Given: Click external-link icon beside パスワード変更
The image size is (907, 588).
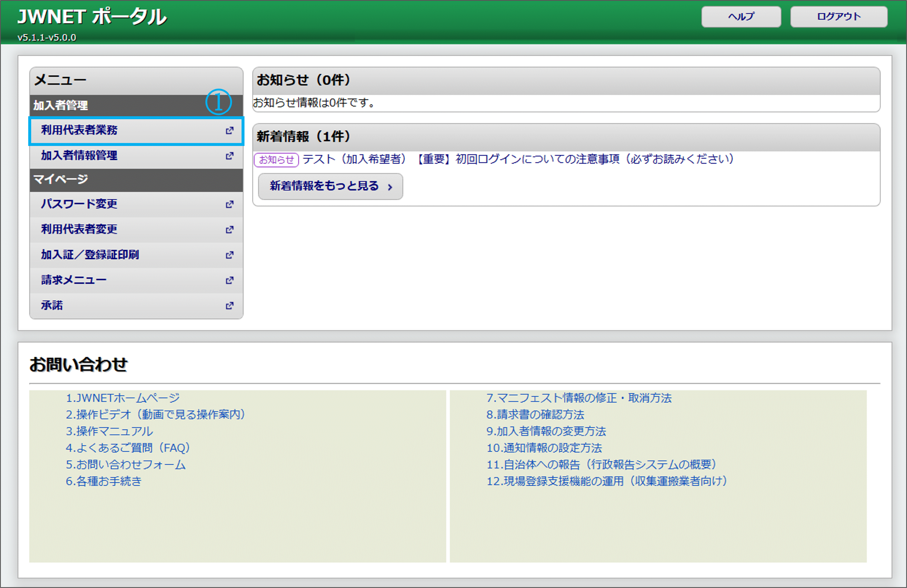Looking at the screenshot, I should point(229,204).
